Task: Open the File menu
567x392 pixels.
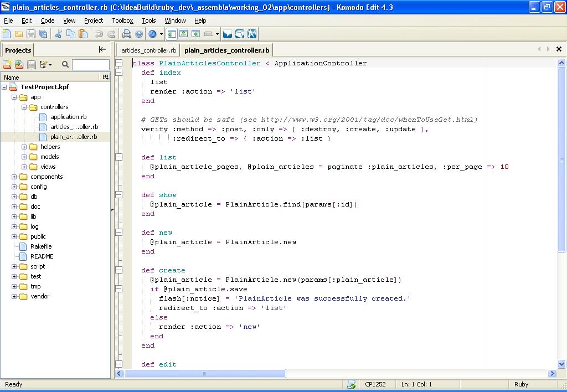Action: pyautogui.click(x=8, y=20)
